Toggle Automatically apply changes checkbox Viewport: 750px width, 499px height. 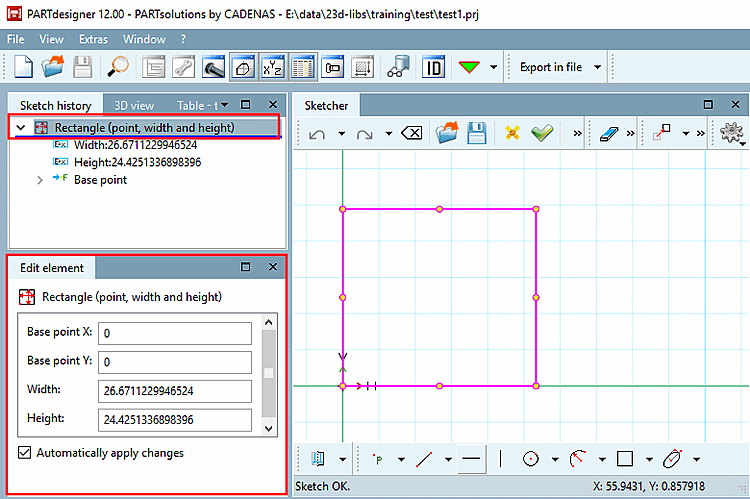tap(25, 453)
